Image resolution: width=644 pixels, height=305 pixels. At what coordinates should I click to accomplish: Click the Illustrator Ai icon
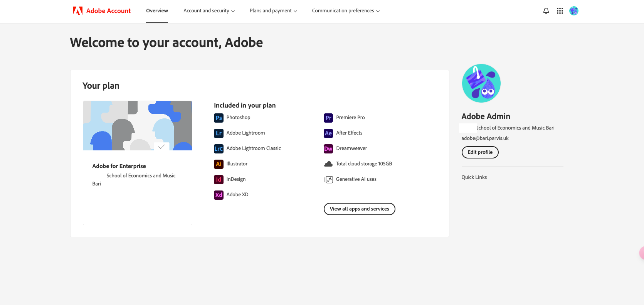pos(219,164)
